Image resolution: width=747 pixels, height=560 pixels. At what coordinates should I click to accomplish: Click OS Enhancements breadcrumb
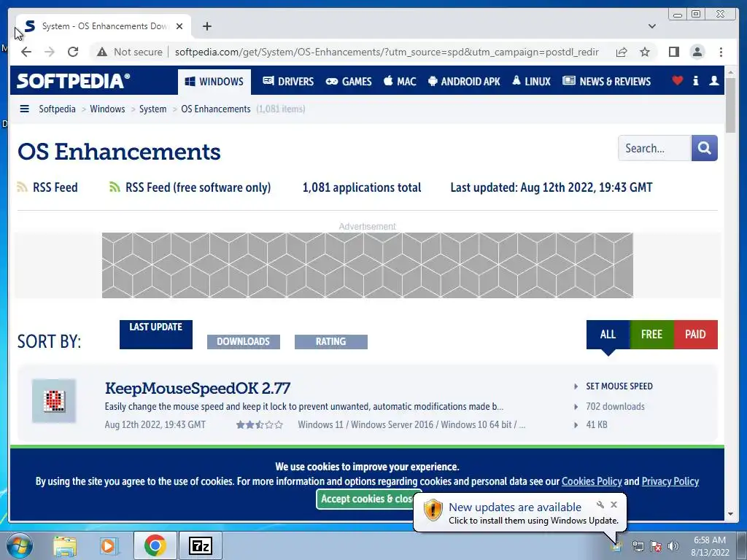(215, 109)
